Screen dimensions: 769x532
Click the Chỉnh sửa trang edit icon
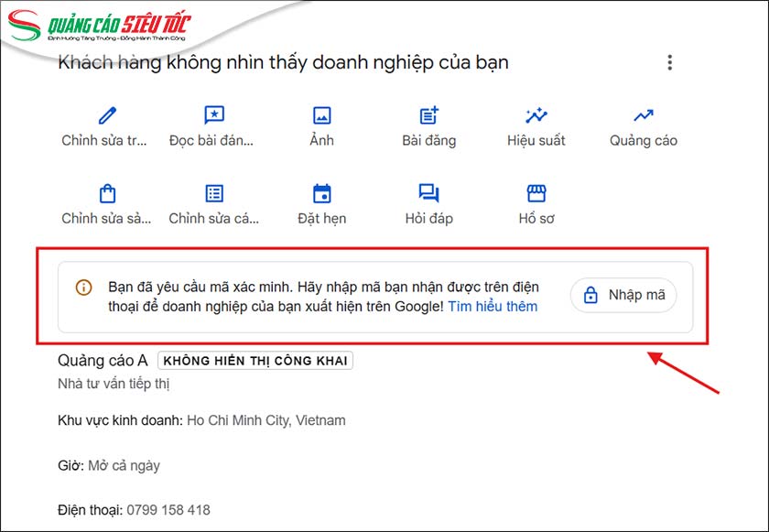click(106, 115)
